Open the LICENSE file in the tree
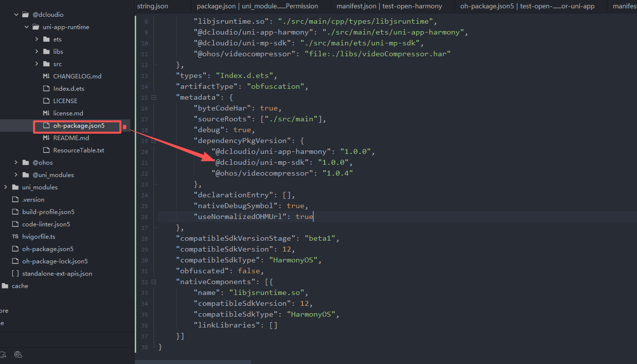Viewport: 637px width, 364px height. click(65, 101)
